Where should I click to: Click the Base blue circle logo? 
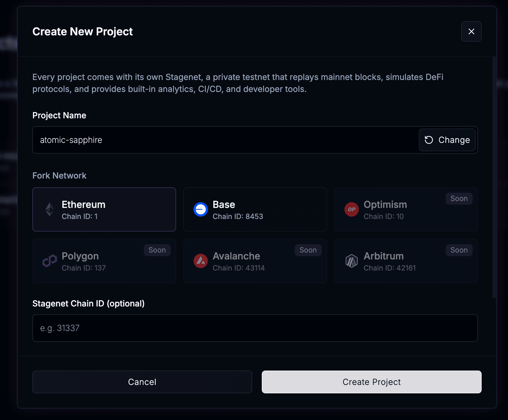pos(201,209)
